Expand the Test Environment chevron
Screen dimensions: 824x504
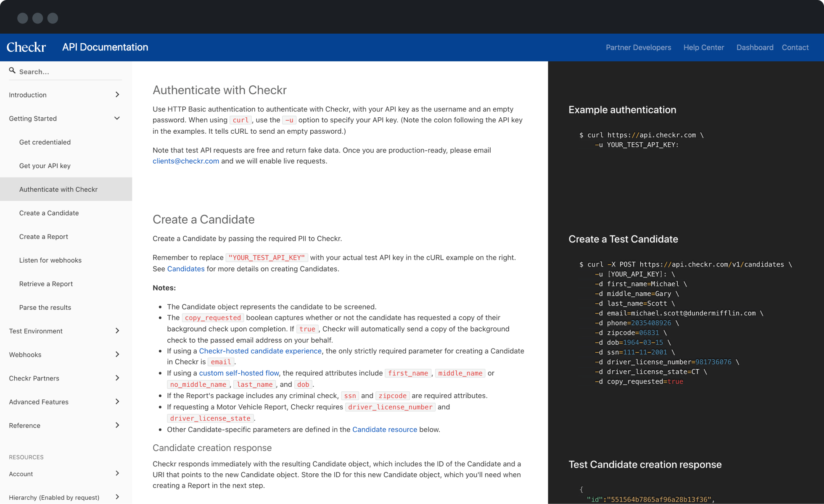pyautogui.click(x=117, y=331)
